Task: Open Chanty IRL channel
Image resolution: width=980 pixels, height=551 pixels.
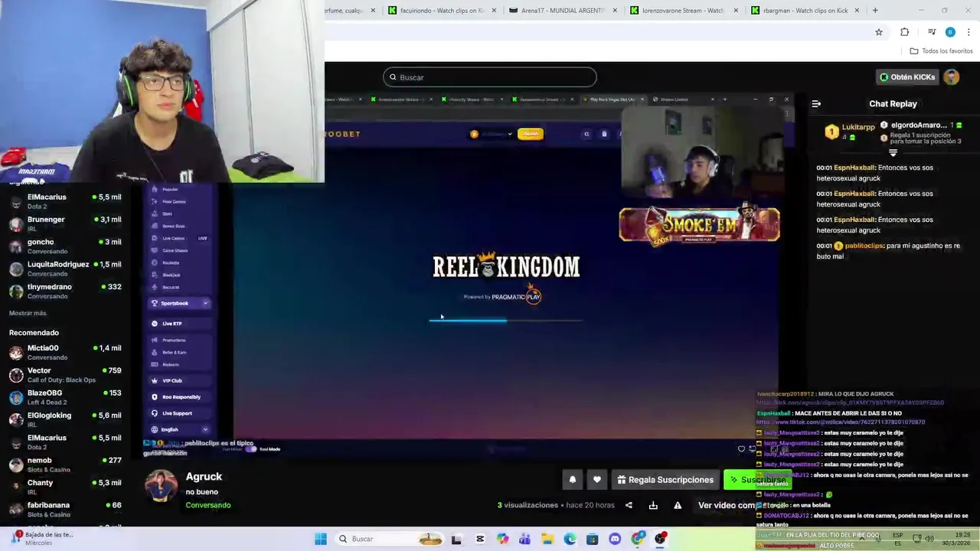Action: [x=65, y=487]
